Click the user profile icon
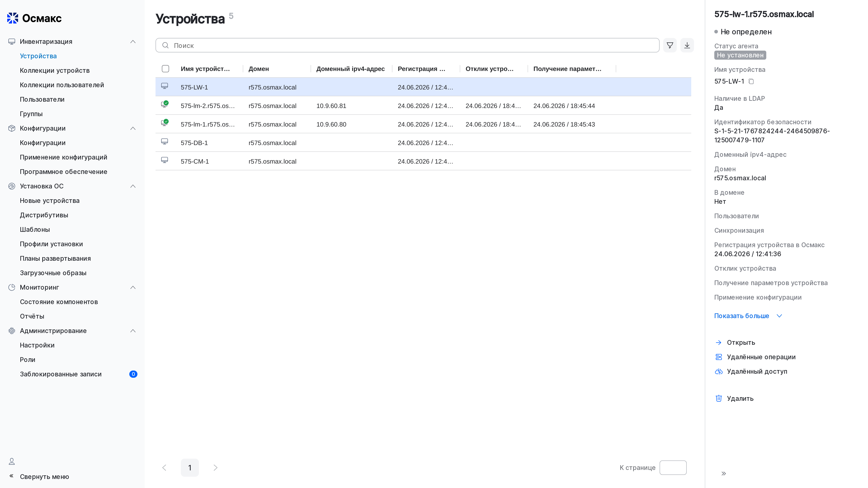Viewport: 868px width, 488px height. click(12, 461)
